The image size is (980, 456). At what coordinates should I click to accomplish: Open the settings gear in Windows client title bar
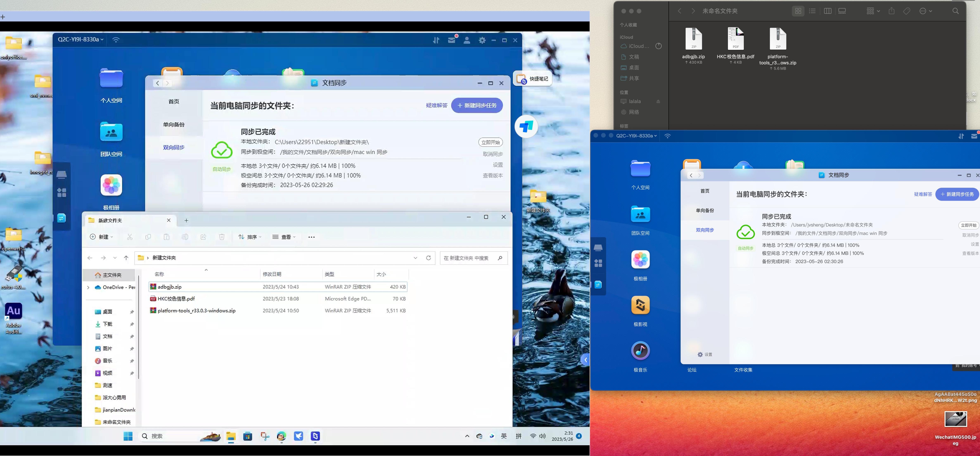(482, 40)
